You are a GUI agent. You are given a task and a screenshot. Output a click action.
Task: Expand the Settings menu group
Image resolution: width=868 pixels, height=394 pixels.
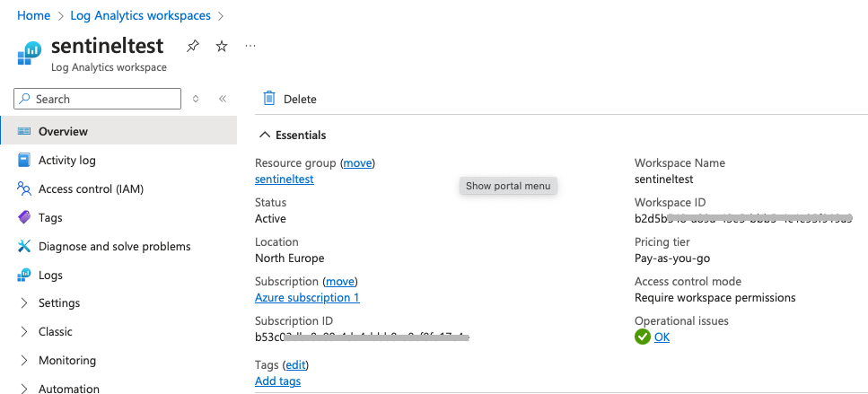(24, 302)
